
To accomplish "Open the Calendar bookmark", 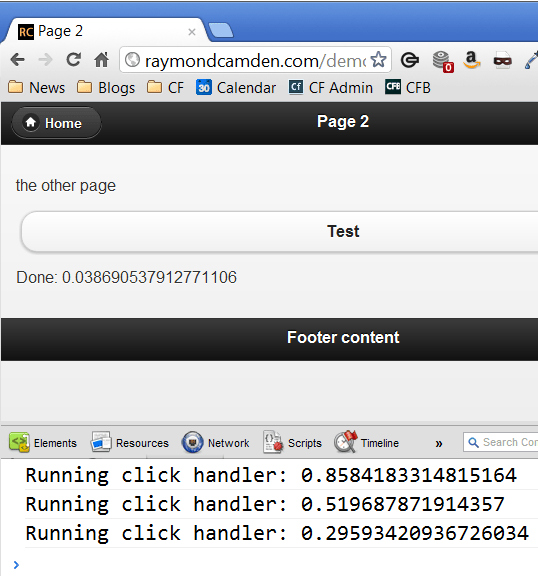I will pyautogui.click(x=236, y=88).
